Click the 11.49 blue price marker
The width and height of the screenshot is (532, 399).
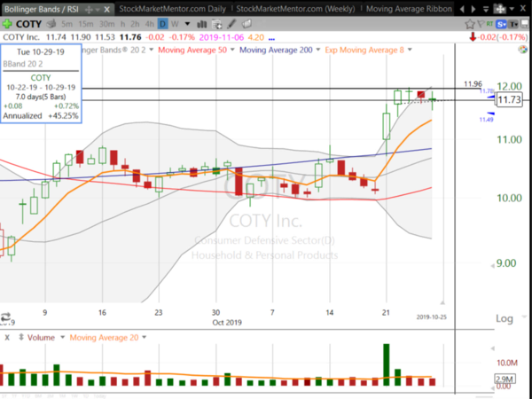click(486, 120)
